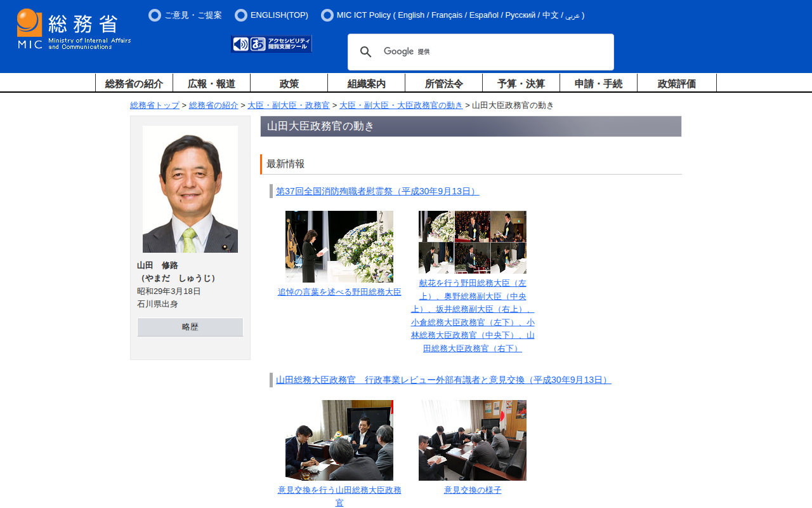Click the reading （やまだ しゅうじ）
The width and height of the screenshot is (812, 508).
coord(178,278)
